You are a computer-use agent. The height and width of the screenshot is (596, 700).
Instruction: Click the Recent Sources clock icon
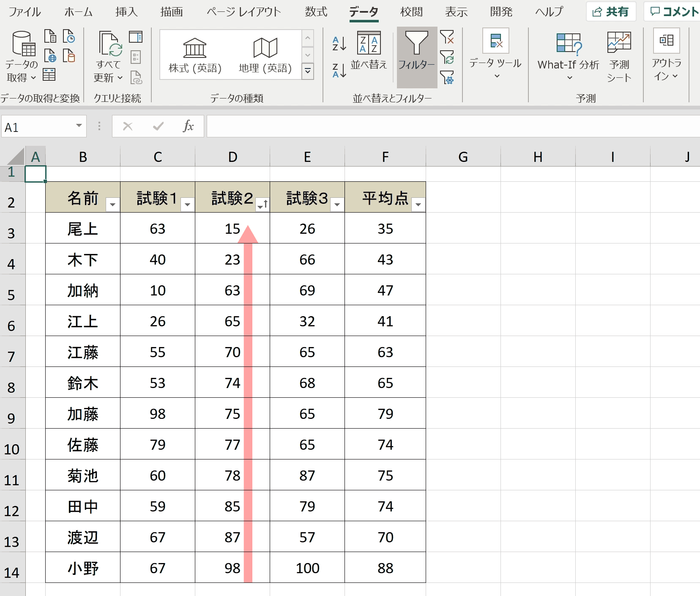(69, 36)
